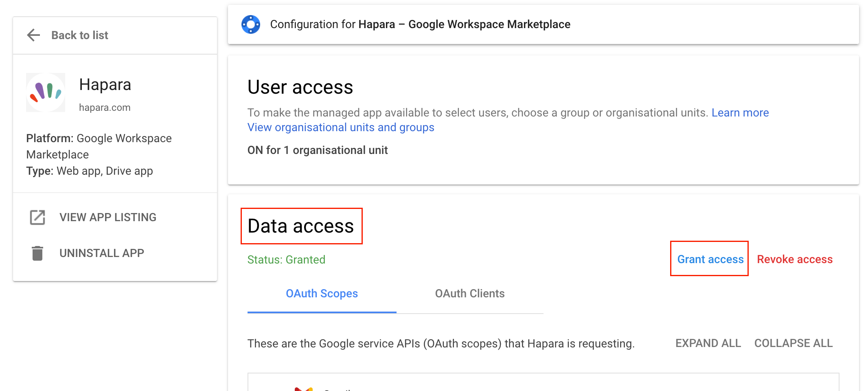The image size is (868, 391).
Task: Click Grant access
Action: coord(710,259)
